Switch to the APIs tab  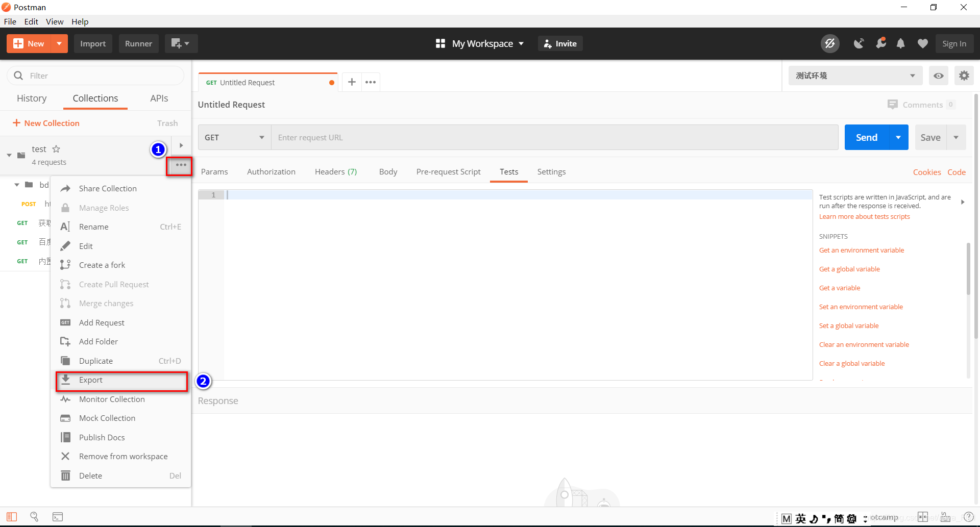click(159, 98)
